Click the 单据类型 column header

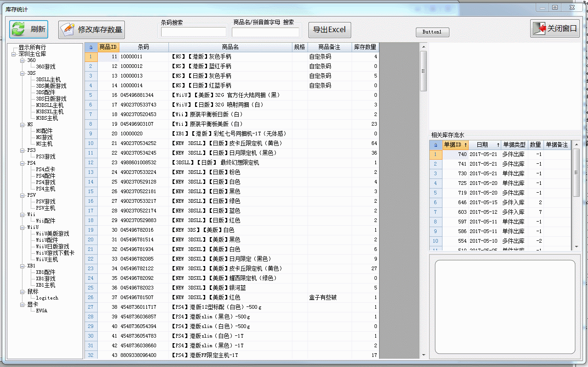pyautogui.click(x=515, y=145)
